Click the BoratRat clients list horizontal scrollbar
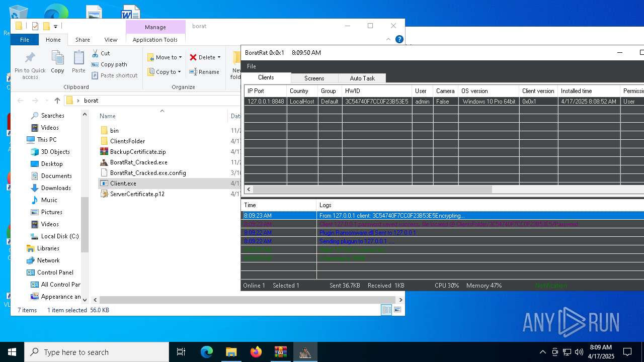The width and height of the screenshot is (644, 362). [x=372, y=190]
